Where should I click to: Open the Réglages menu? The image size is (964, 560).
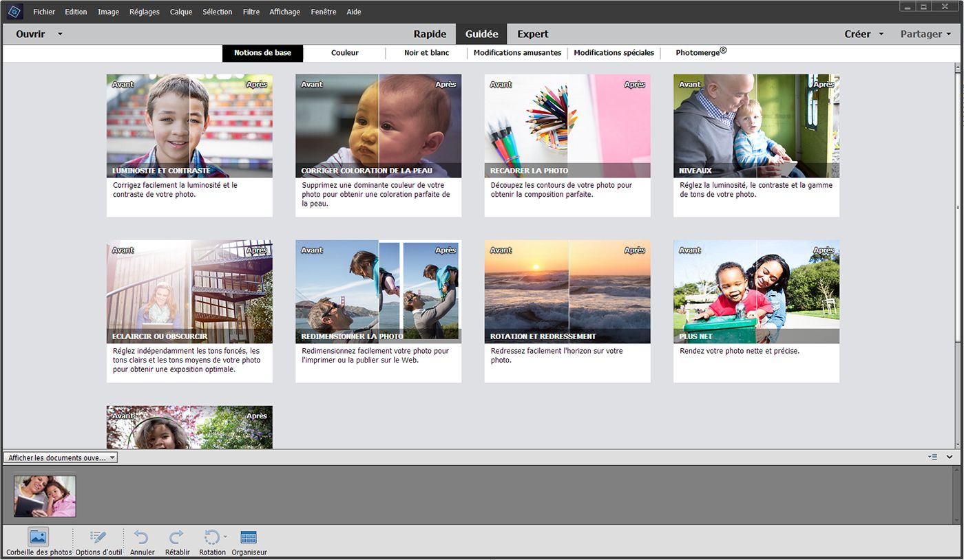pyautogui.click(x=145, y=12)
